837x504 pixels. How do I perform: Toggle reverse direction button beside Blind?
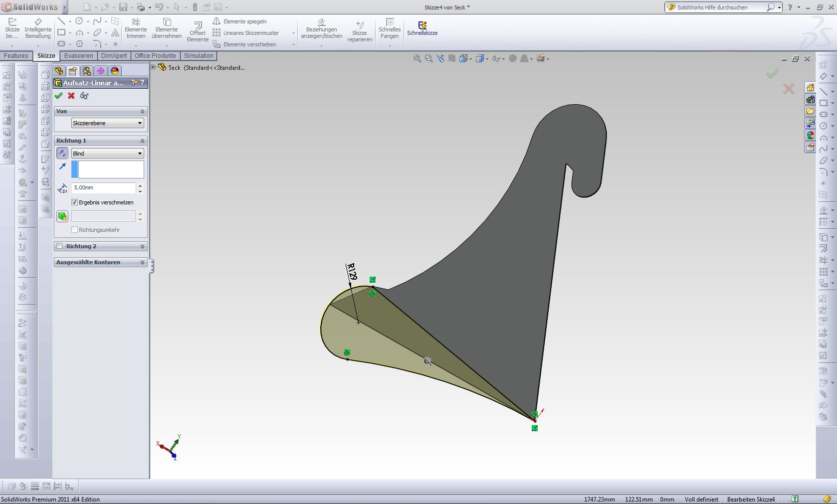[x=62, y=153]
